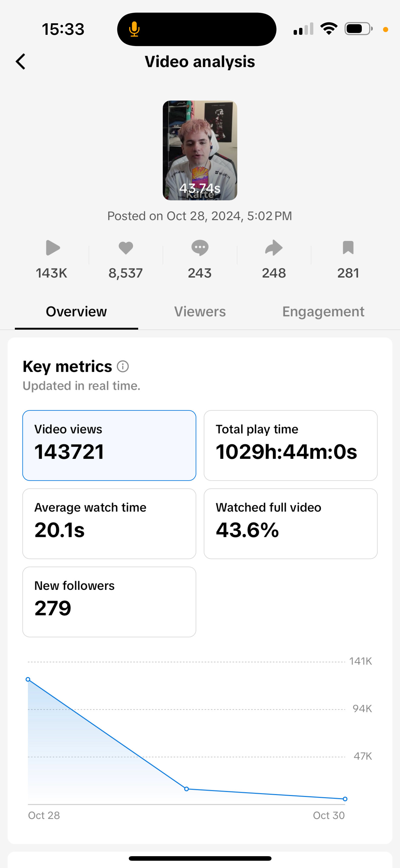The height and width of the screenshot is (868, 400).
Task: Tap the back arrow icon
Action: (21, 62)
